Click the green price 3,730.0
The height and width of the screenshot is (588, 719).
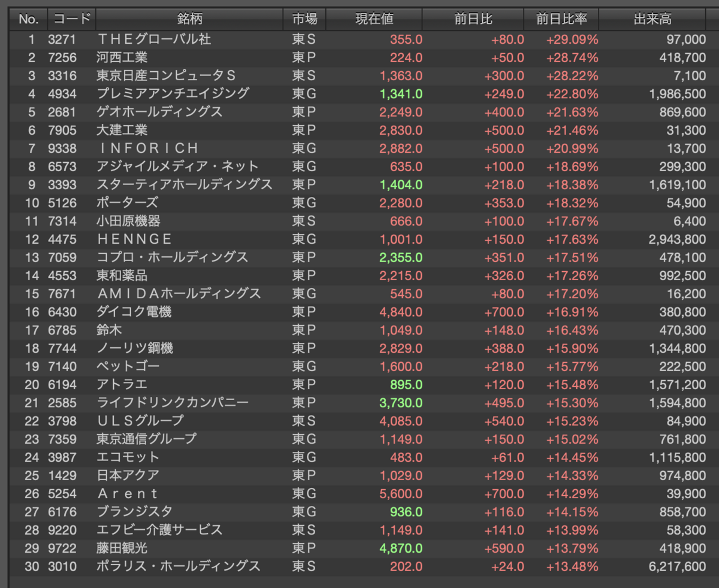401,403
